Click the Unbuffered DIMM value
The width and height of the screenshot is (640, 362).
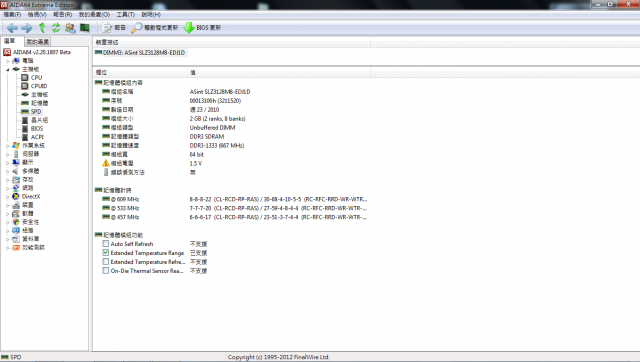pyautogui.click(x=212, y=128)
